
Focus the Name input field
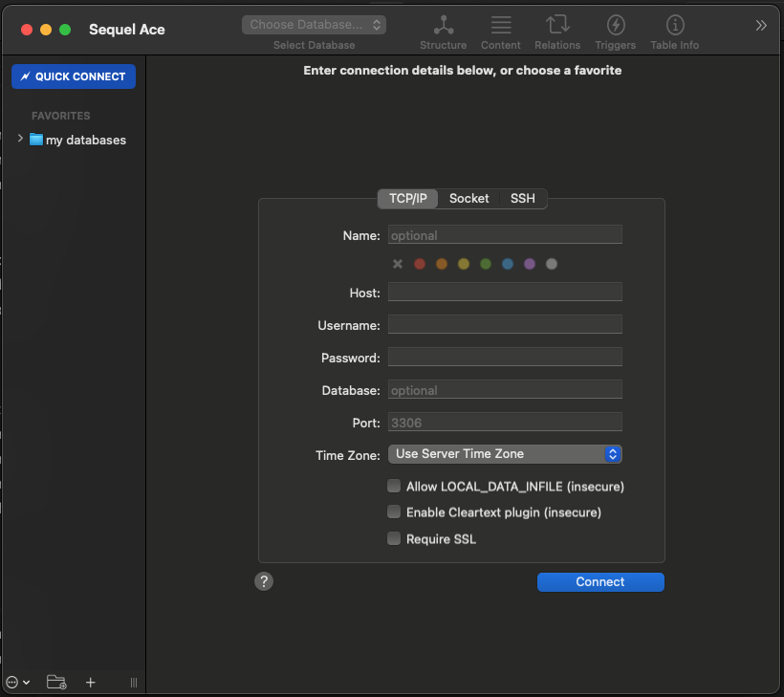505,235
